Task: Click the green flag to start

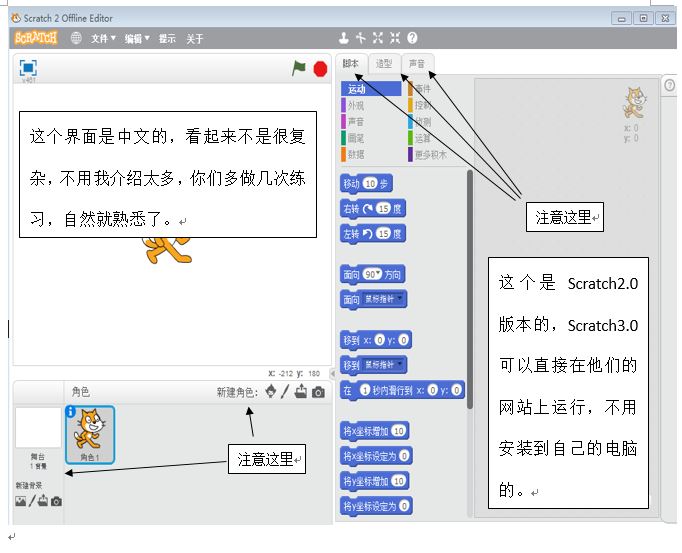Action: click(299, 68)
